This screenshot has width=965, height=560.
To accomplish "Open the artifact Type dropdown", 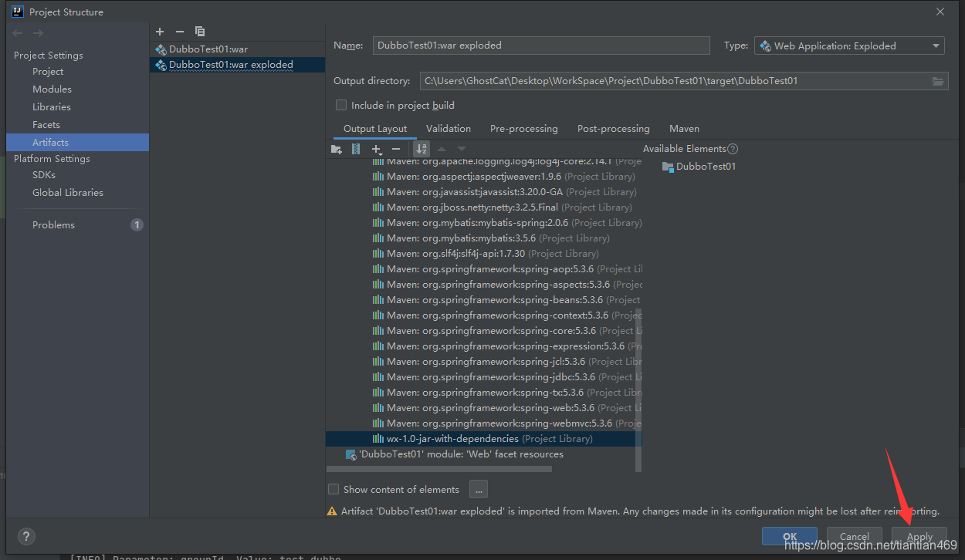I will tap(849, 46).
